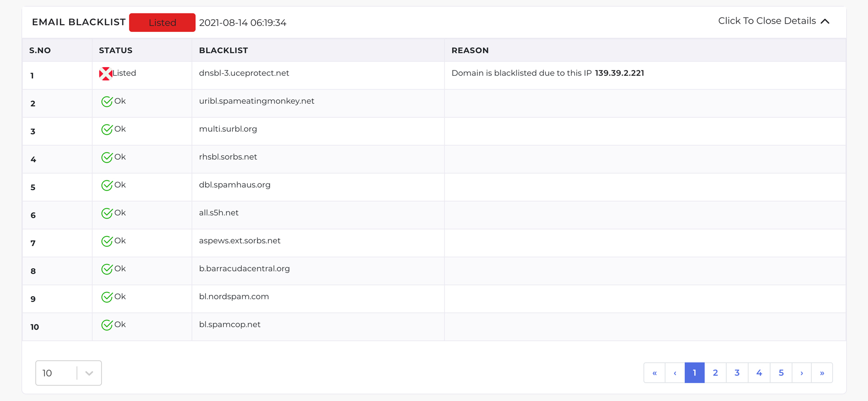Click the red X Listed icon for dnsbl-3.uceprotect.net
The image size is (868, 401).
pyautogui.click(x=106, y=74)
